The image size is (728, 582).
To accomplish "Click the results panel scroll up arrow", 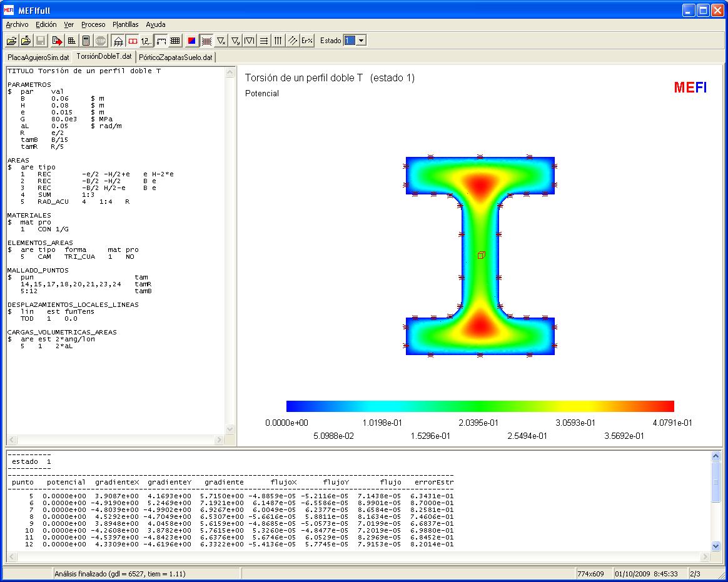I will (x=715, y=456).
